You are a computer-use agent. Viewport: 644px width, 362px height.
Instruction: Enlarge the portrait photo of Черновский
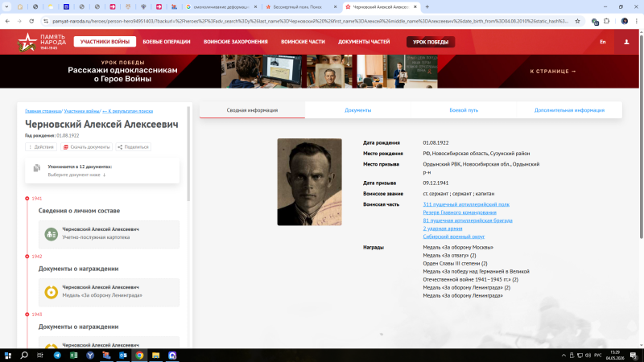coord(309,182)
